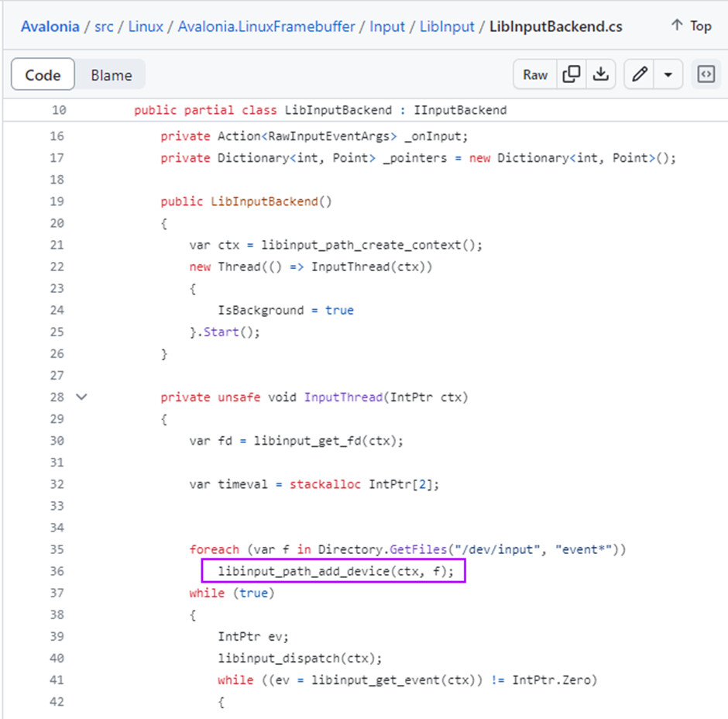Viewport: 728px width, 719px height.
Task: Collapse the InputThread method at line 28
Action: tap(81, 397)
